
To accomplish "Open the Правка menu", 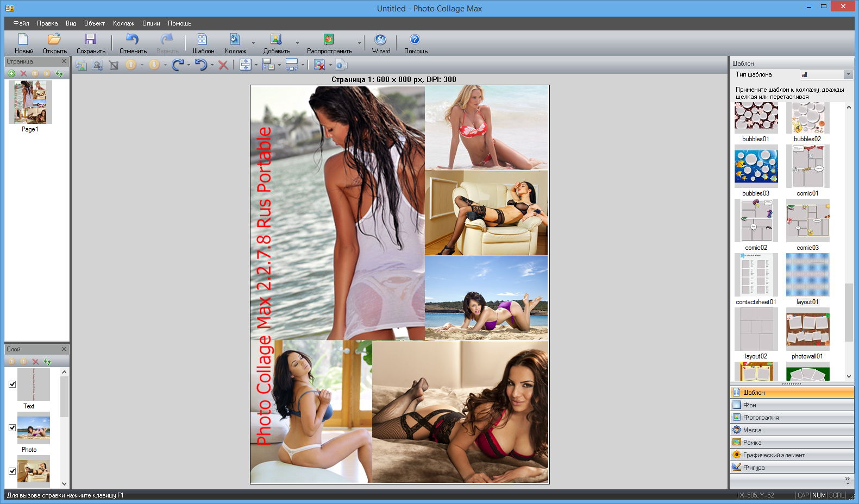I will point(47,23).
